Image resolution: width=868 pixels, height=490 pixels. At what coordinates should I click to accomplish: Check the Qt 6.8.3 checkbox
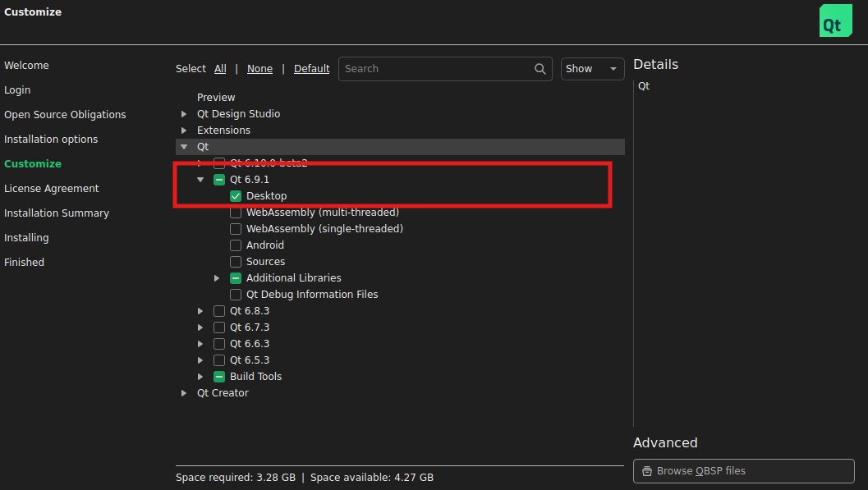pos(219,311)
